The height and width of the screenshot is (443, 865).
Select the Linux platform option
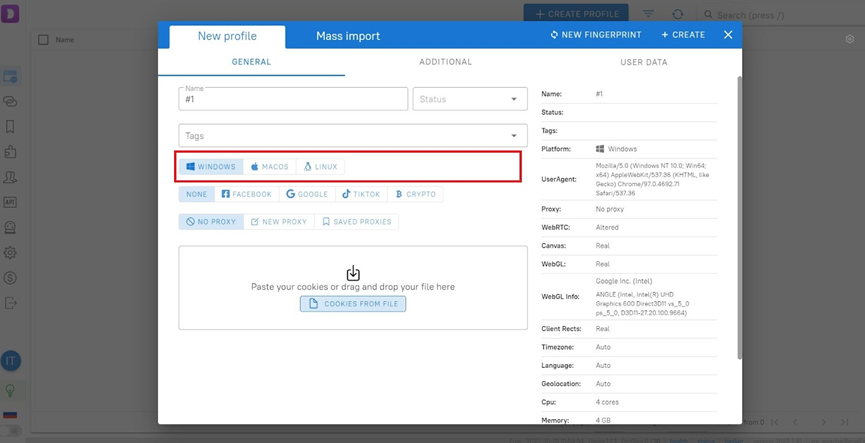[x=321, y=167]
